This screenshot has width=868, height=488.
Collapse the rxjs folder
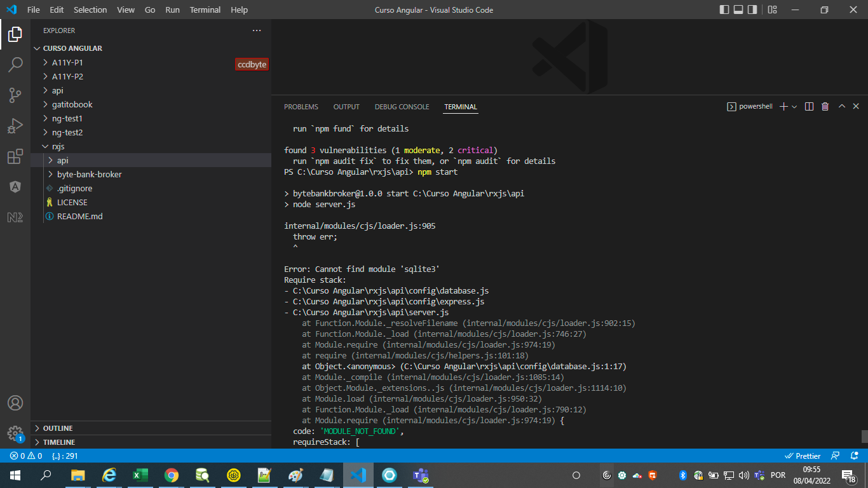[151, 146]
